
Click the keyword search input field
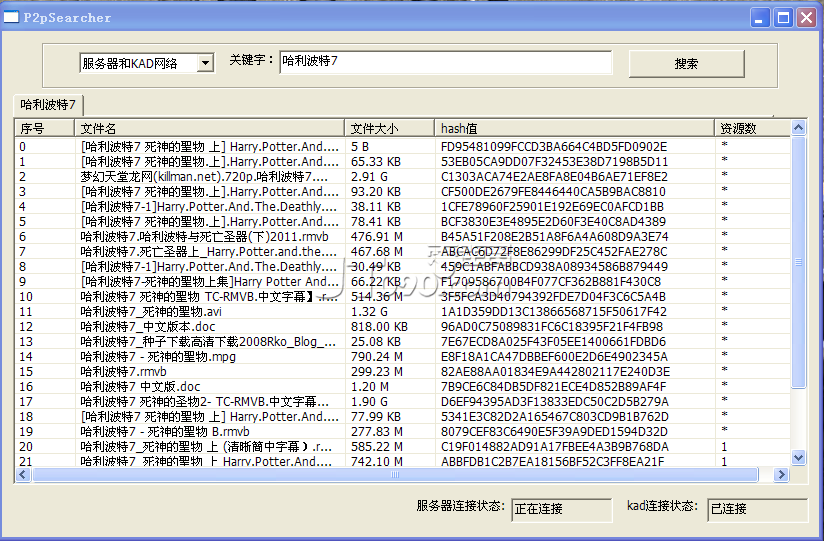tap(445, 62)
